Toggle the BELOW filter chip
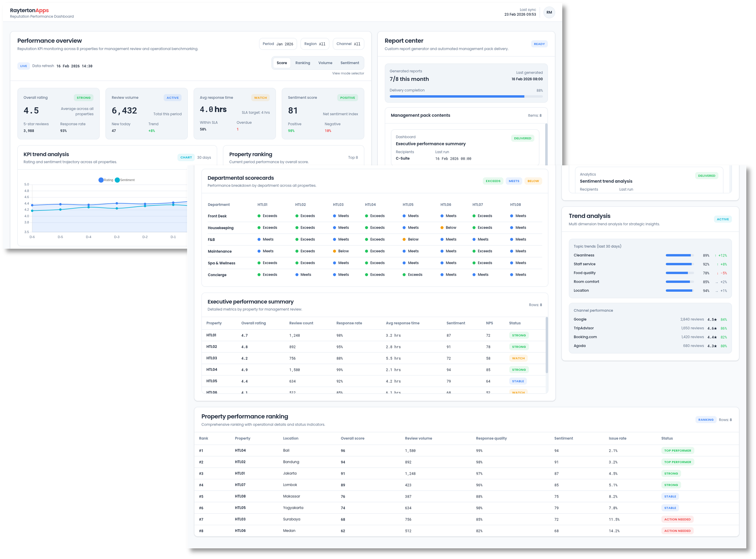Viewport: 756px width, 559px height. (533, 181)
